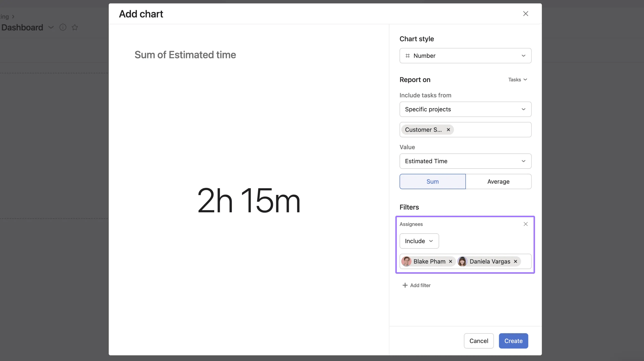Create the chart
Screen dimensions: 644x361
click(x=513, y=341)
